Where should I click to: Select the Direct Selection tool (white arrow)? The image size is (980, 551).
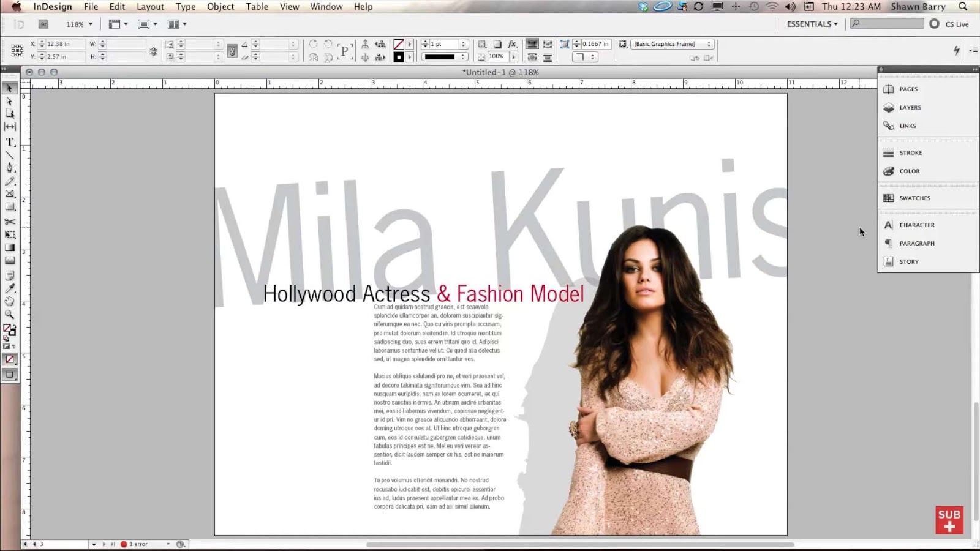click(9, 101)
